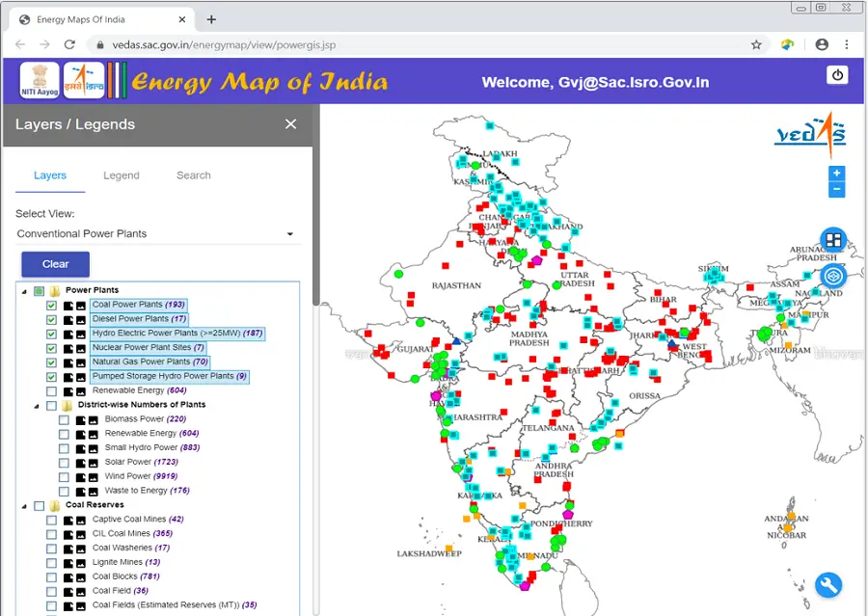This screenshot has width=868, height=616.
Task: Collapse the Coal Reserves tree group
Action: (24, 506)
